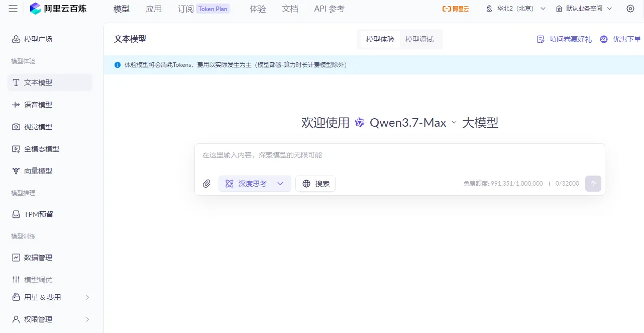Toggle the 搜索 web search button
Image resolution: width=644 pixels, height=333 pixels.
(315, 184)
